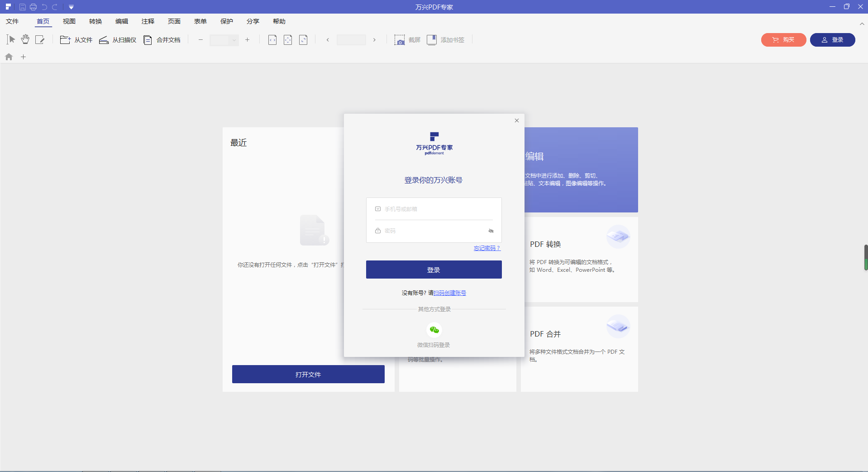Create PDF from file (从文件)
This screenshot has width=868, height=472.
pos(76,40)
